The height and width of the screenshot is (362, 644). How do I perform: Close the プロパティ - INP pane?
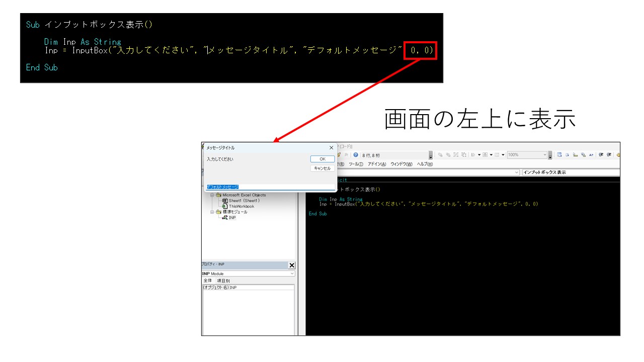[x=292, y=265]
